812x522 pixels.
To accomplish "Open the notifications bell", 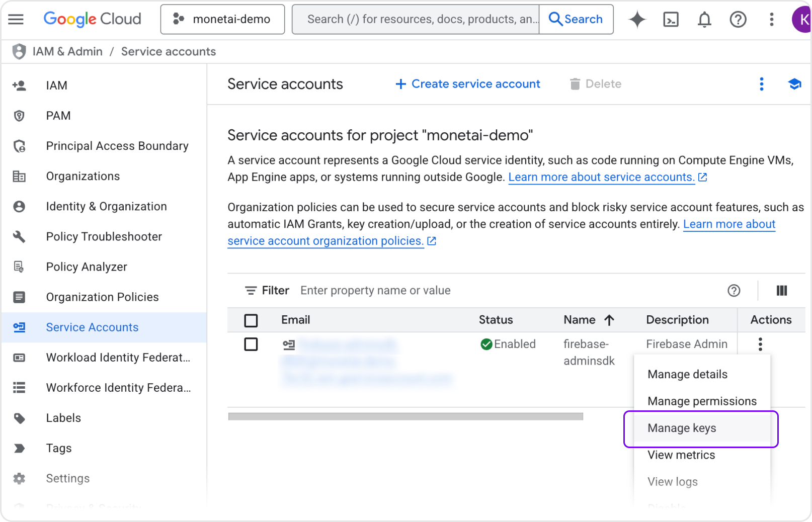I will coord(704,20).
